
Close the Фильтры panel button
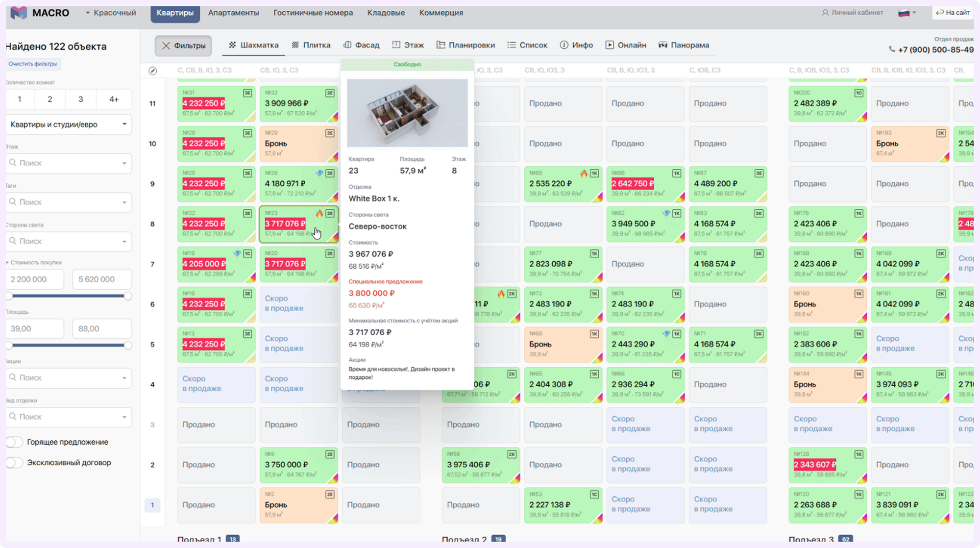pyautogui.click(x=184, y=46)
